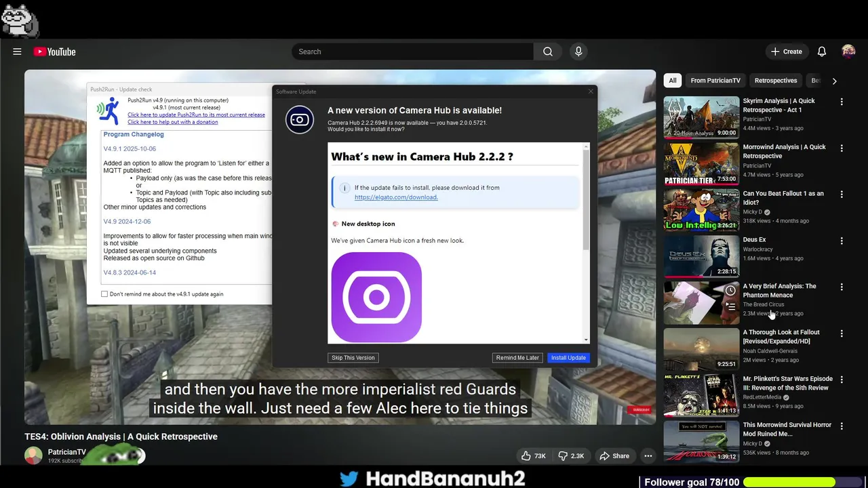The height and width of the screenshot is (488, 868).
Task: Dislike the video with thumbs down
Action: click(570, 456)
